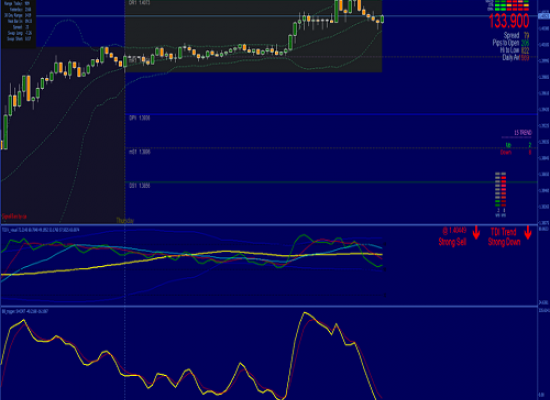Click the large red 133.900 price readout

pyautogui.click(x=509, y=21)
